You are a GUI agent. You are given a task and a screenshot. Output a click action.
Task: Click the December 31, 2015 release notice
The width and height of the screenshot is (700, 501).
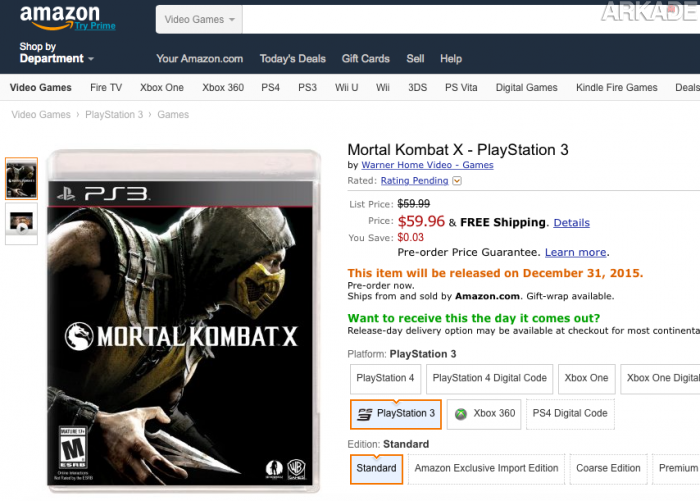496,273
